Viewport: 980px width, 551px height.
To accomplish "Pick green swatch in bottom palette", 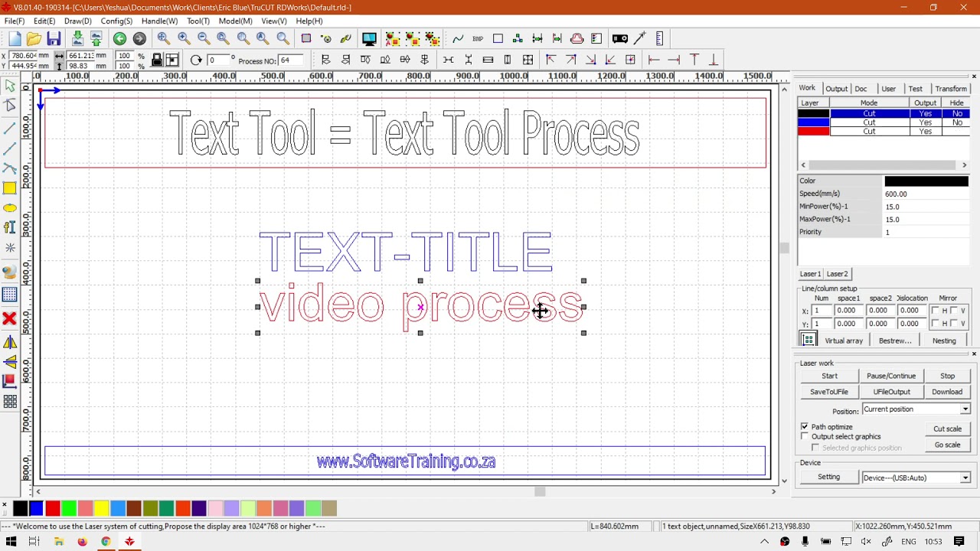I will pyautogui.click(x=69, y=508).
